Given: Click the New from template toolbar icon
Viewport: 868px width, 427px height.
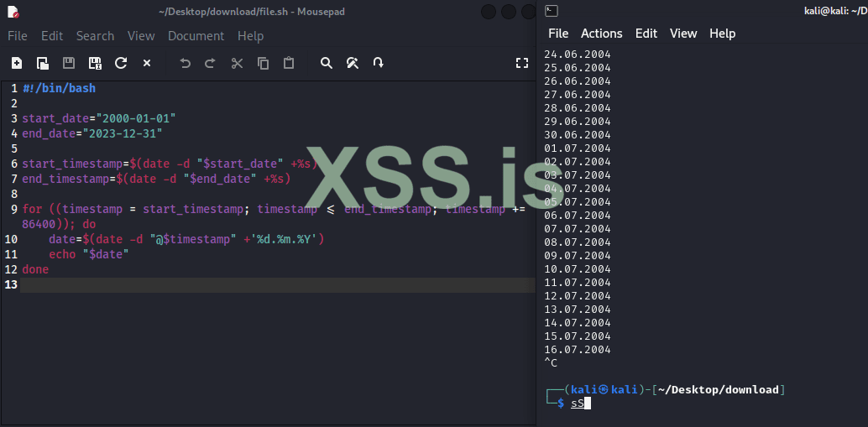Looking at the screenshot, I should click(43, 63).
